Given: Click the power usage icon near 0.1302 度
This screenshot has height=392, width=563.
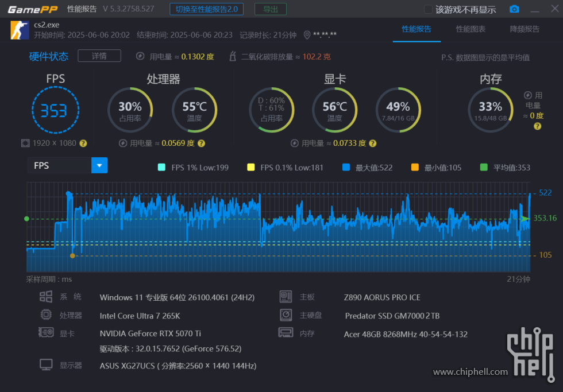Looking at the screenshot, I should [x=140, y=56].
